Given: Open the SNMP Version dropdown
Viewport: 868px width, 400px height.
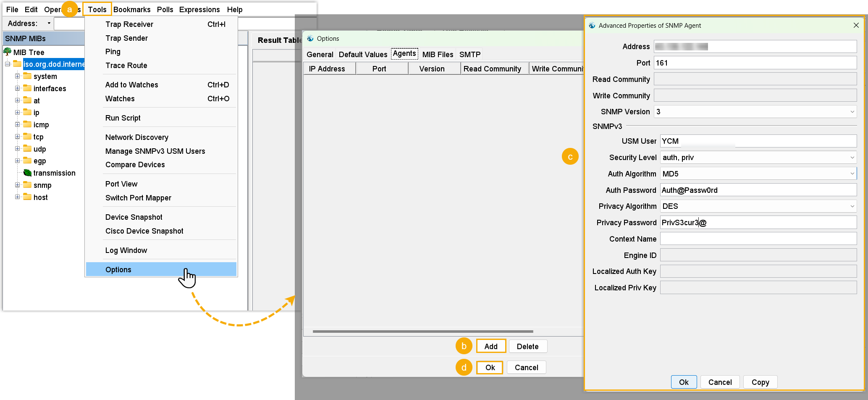Looking at the screenshot, I should click(852, 112).
